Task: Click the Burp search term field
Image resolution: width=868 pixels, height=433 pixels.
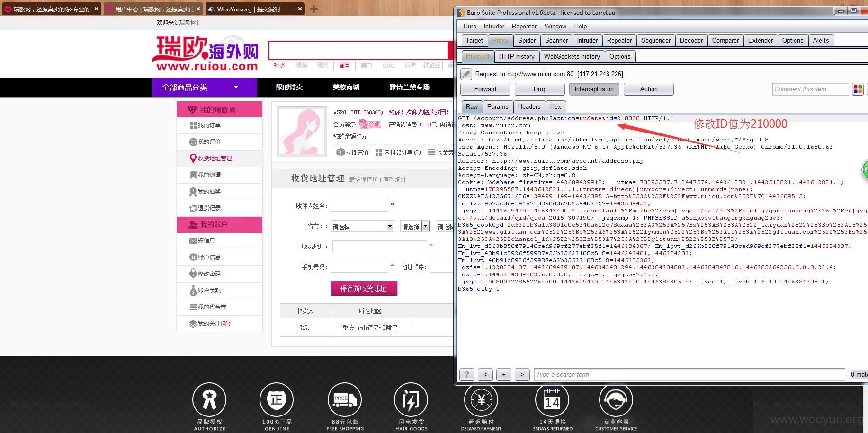Action: pyautogui.click(x=689, y=374)
